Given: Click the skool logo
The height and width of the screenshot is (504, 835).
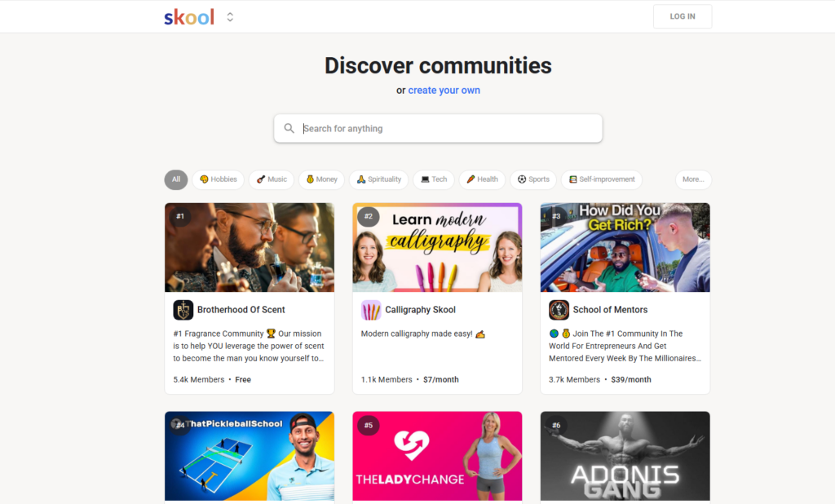Looking at the screenshot, I should [x=189, y=17].
